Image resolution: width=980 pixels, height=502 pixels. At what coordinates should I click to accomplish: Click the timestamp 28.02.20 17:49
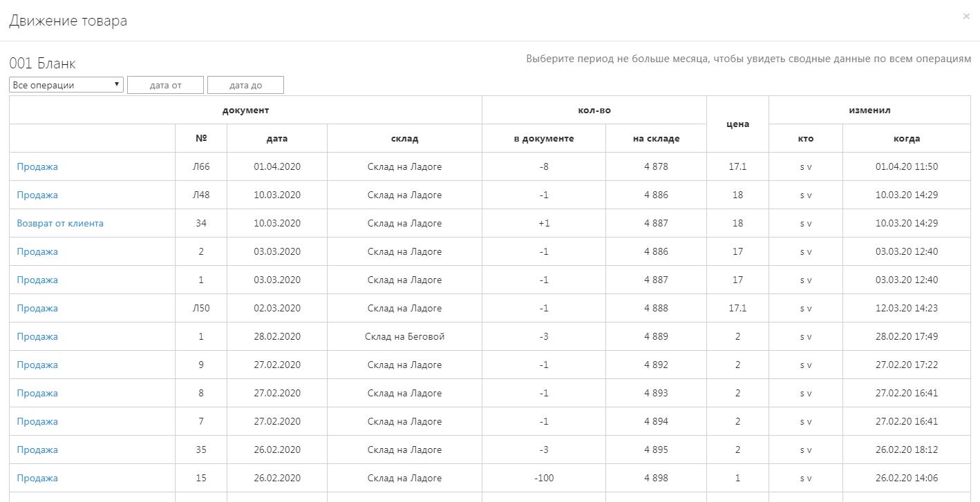click(x=907, y=336)
